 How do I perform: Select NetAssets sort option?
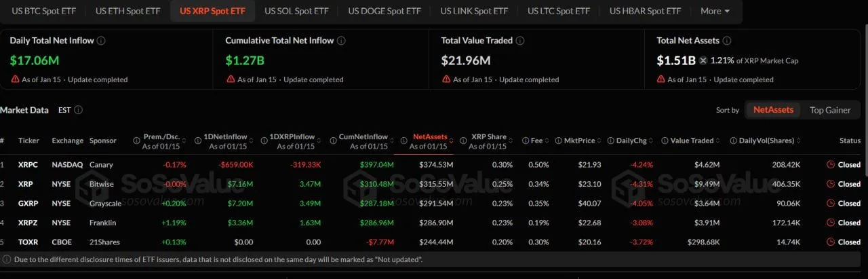(x=773, y=110)
